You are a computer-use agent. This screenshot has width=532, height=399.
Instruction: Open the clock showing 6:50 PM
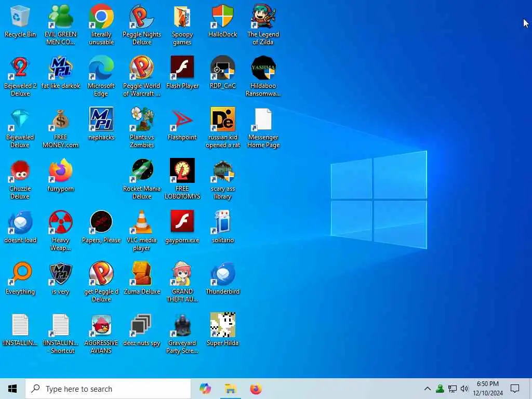[488, 389]
